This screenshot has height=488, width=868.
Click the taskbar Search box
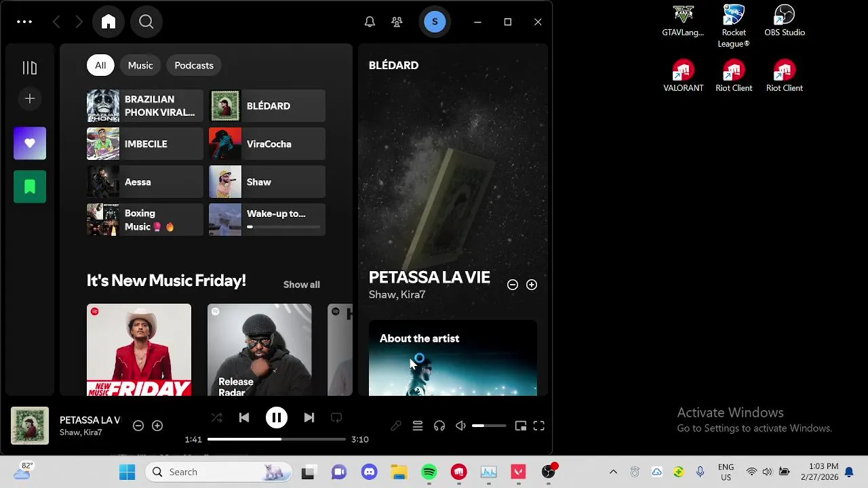click(x=218, y=472)
